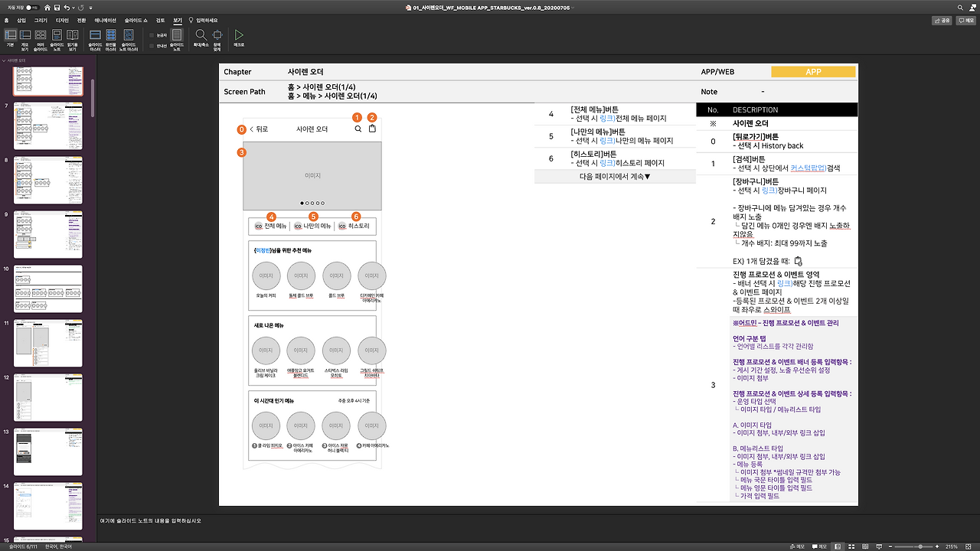980x551 pixels.
Task: Select the 보기 ribbon tab
Action: point(178,20)
